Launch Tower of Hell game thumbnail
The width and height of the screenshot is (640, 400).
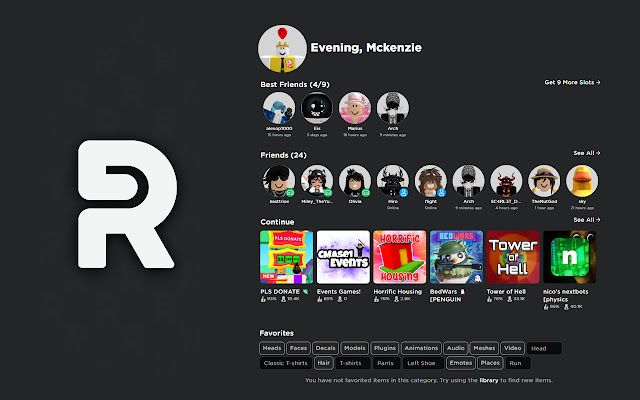[x=513, y=257]
